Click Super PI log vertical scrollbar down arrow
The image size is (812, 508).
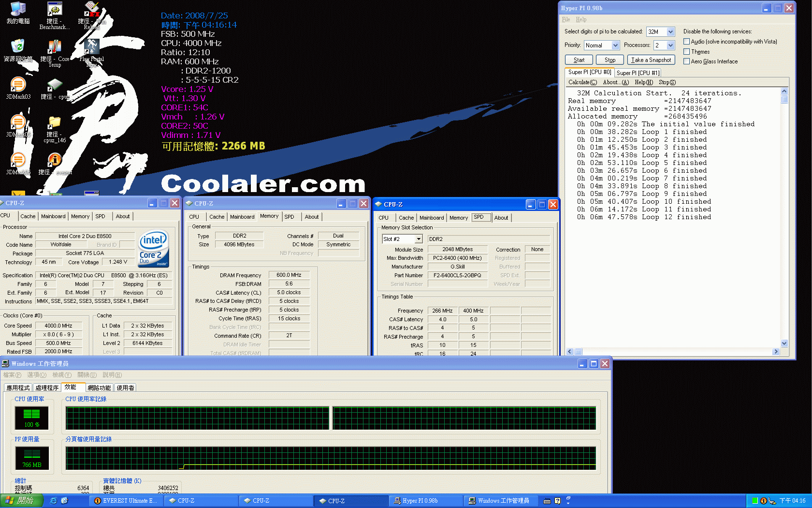784,343
